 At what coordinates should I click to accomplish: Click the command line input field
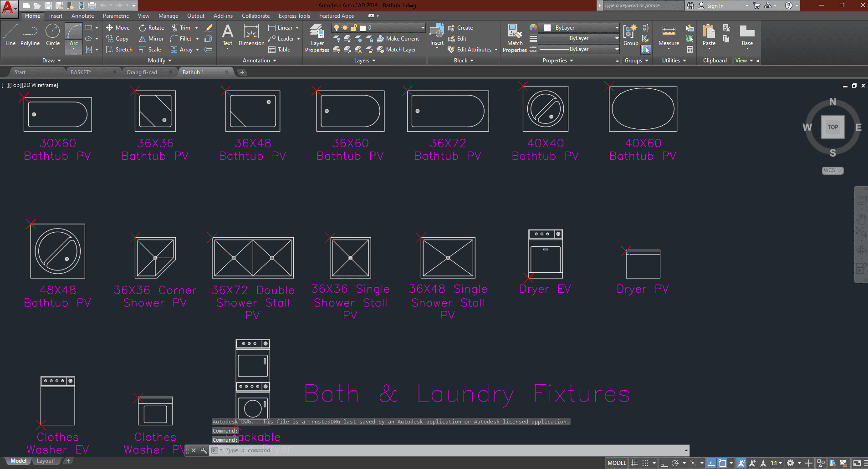pos(410,450)
